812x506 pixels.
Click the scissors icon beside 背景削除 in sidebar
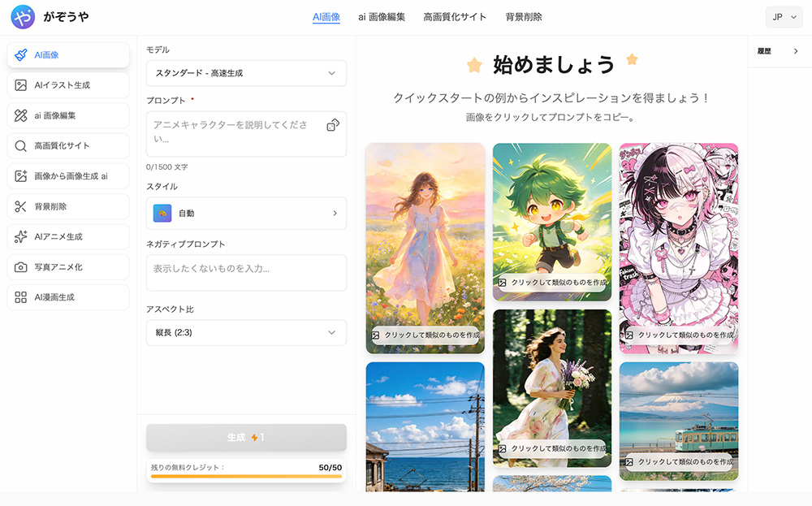click(21, 206)
